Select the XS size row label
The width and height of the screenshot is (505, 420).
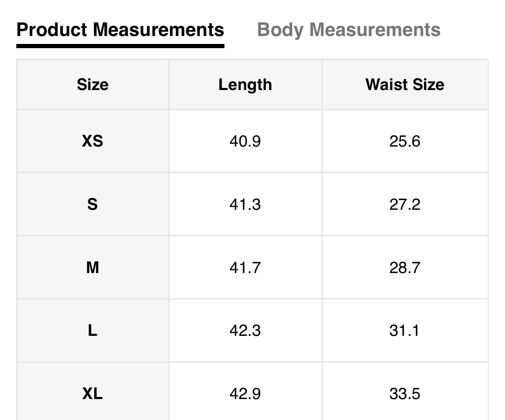(x=93, y=141)
